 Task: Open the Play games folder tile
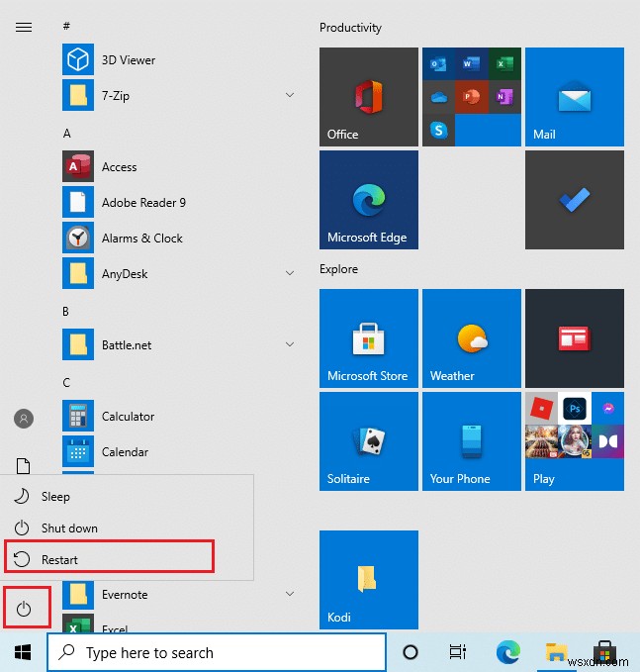point(575,441)
